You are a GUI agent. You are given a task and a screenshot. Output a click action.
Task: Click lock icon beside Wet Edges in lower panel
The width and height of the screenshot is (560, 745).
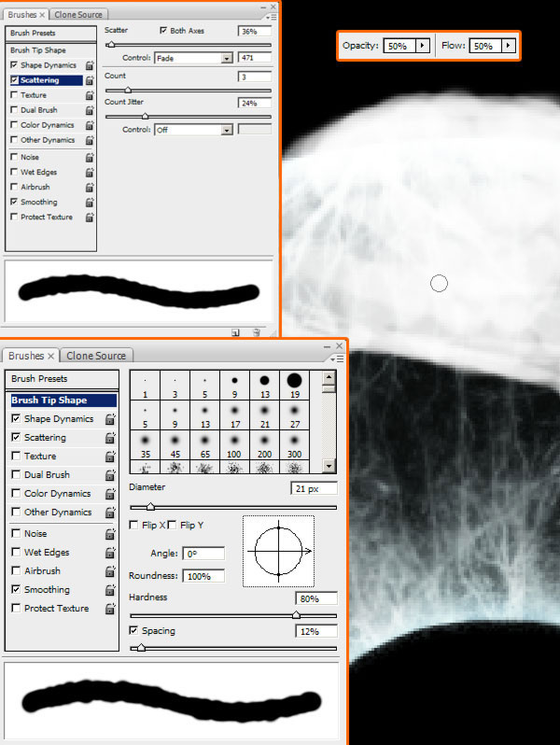pyautogui.click(x=110, y=553)
